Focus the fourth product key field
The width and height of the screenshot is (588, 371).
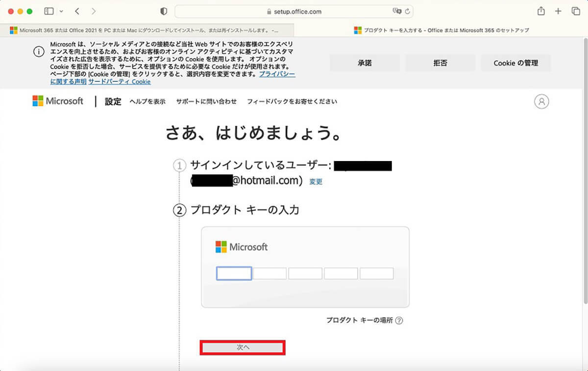(x=341, y=273)
